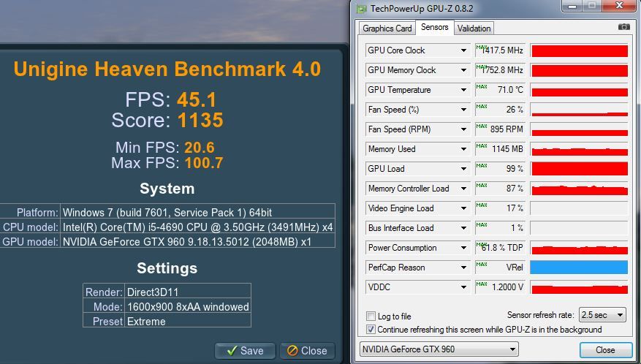Viewport: 641px width, 364px height.
Task: Click the GPU Core Clock red graph
Action: click(579, 50)
